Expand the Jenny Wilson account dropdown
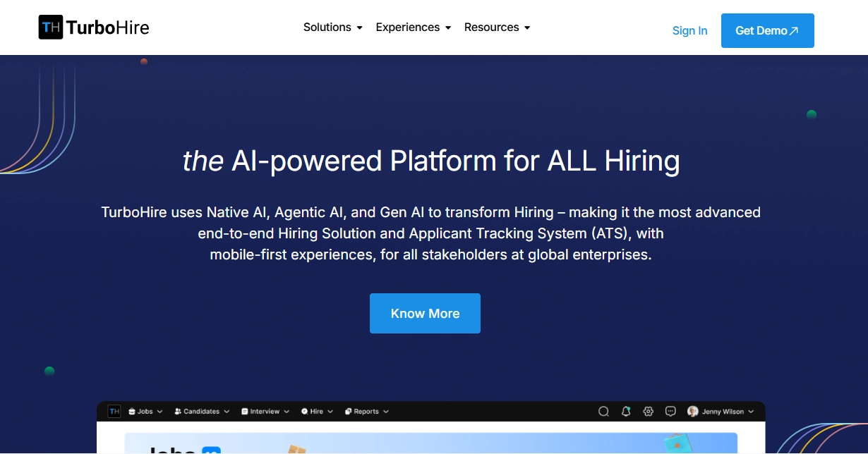 pyautogui.click(x=721, y=412)
